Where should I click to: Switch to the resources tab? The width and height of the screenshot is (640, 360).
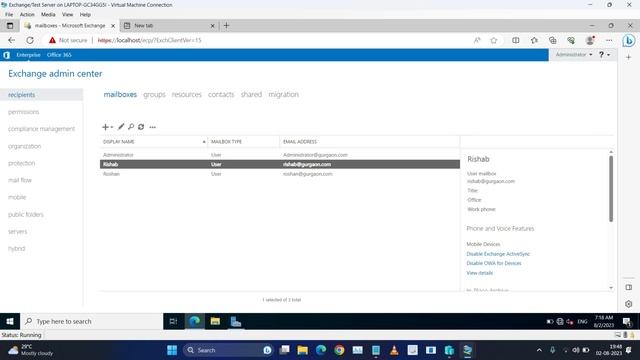pyautogui.click(x=187, y=94)
